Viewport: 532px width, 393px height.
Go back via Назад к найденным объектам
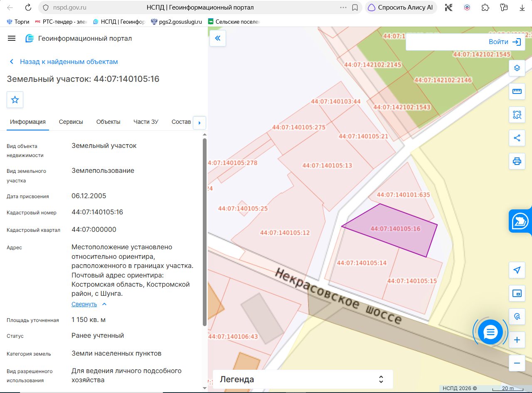tap(64, 61)
